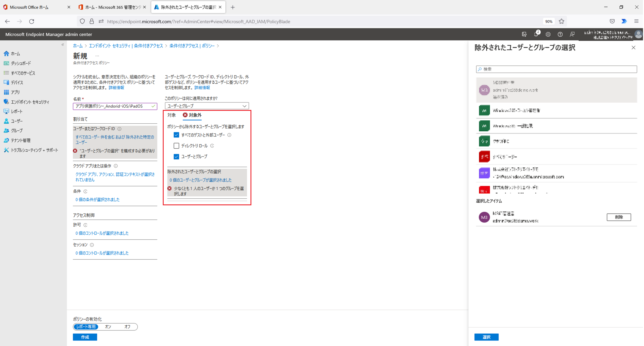Viewport: 644px width, 346px height.
Task: Open the settings gear in header
Action: coord(548,34)
